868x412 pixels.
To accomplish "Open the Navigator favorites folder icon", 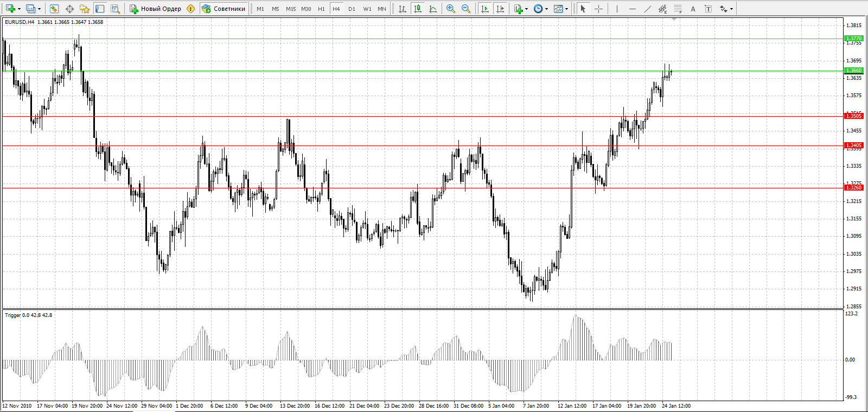I will (x=85, y=9).
